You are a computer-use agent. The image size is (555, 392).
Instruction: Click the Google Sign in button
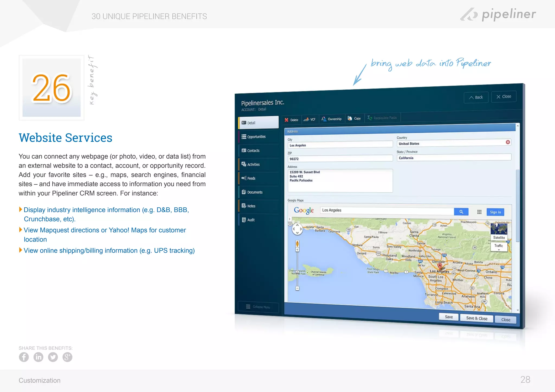point(495,212)
